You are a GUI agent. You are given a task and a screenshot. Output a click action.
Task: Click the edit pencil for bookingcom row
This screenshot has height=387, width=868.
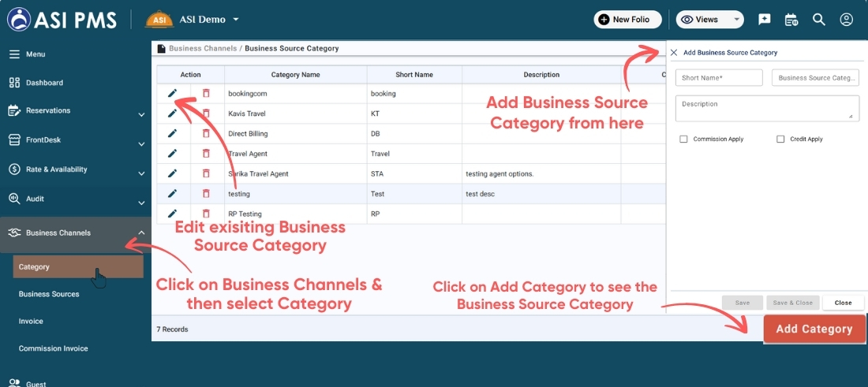tap(172, 93)
